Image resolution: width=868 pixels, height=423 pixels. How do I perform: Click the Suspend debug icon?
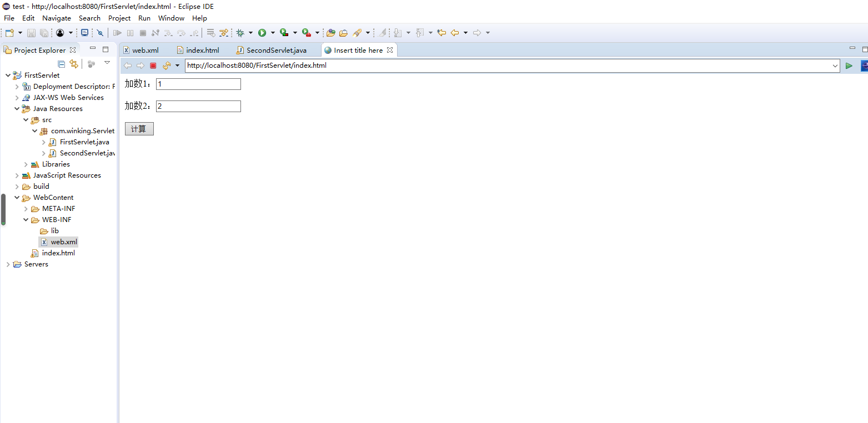click(x=130, y=33)
